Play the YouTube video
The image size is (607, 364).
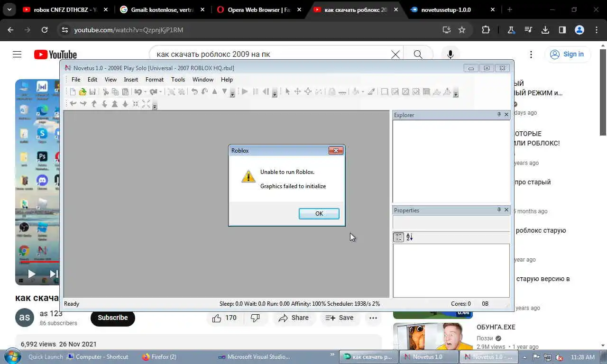point(31,273)
